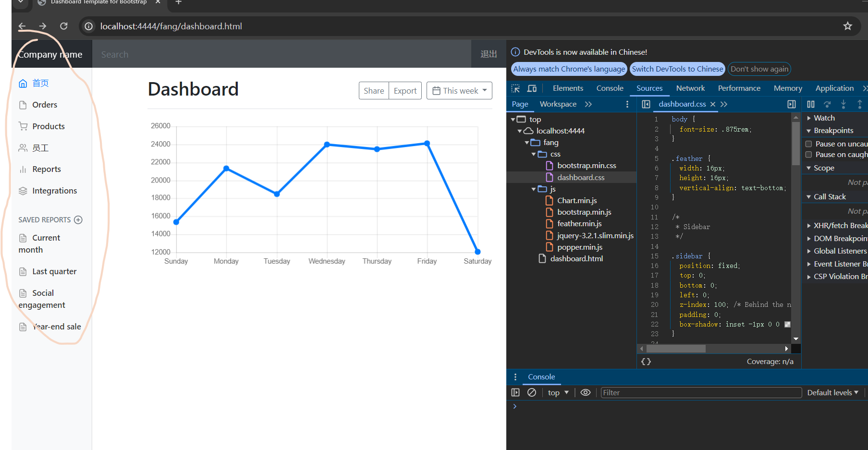
Task: Open the Sources navigator three-dot menu
Action: click(x=627, y=104)
